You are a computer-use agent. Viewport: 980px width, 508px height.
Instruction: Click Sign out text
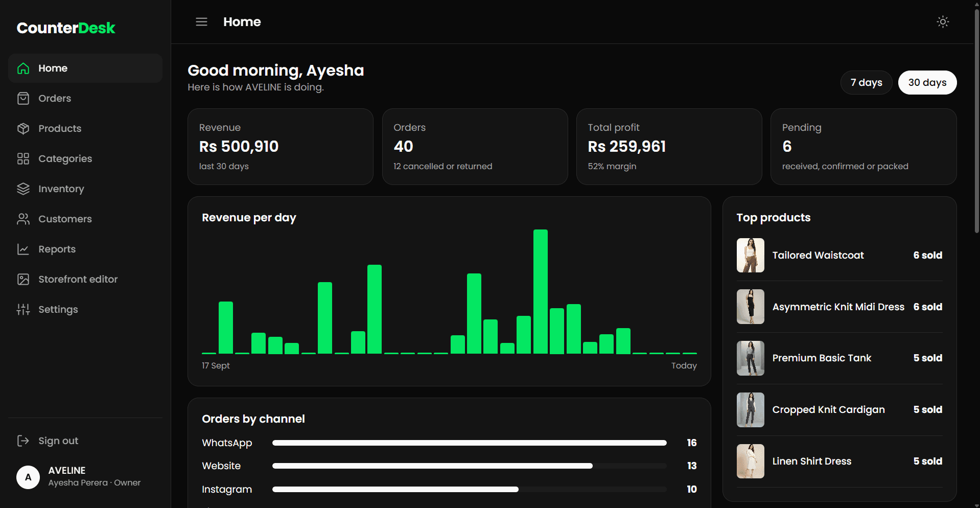point(58,441)
